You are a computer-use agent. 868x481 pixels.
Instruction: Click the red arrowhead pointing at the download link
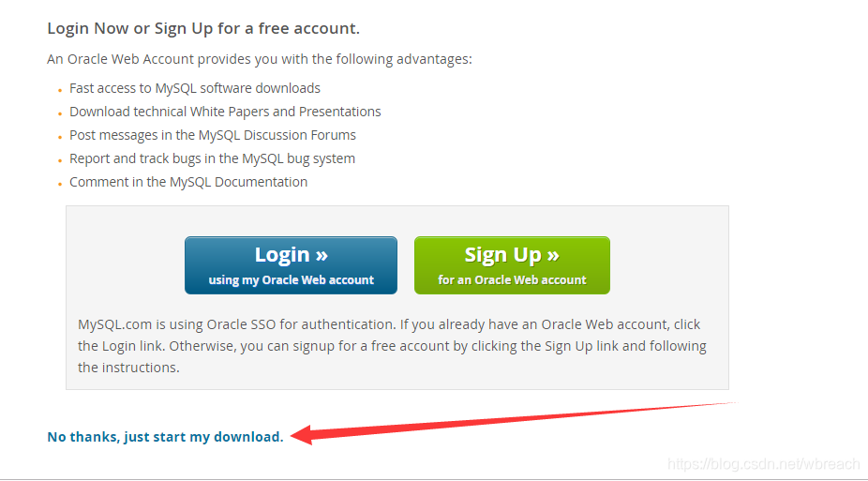click(x=302, y=435)
